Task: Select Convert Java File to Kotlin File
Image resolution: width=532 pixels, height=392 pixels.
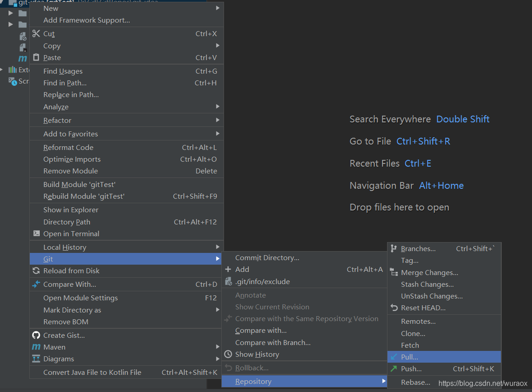Action: click(x=126, y=372)
